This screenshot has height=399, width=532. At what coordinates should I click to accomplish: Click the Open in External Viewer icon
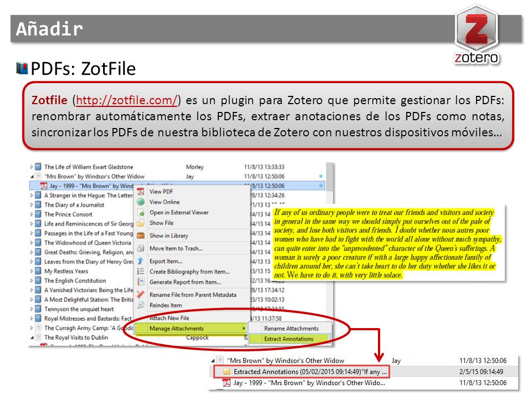coord(140,213)
